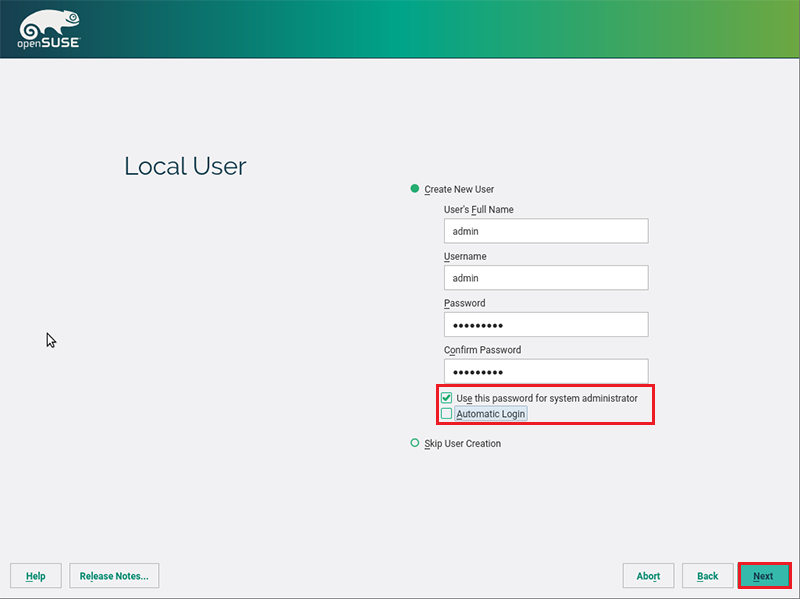Uncheck Use this password for system administrator
800x599 pixels.
click(447, 398)
